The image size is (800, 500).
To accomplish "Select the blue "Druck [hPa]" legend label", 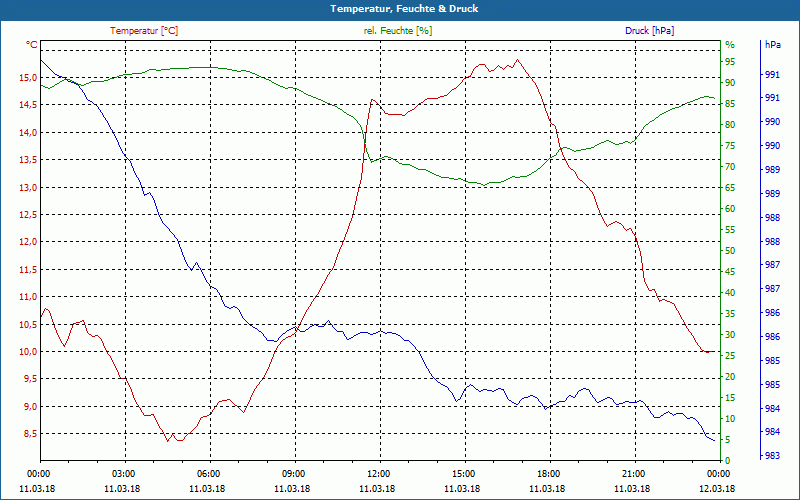I will pyautogui.click(x=649, y=31).
